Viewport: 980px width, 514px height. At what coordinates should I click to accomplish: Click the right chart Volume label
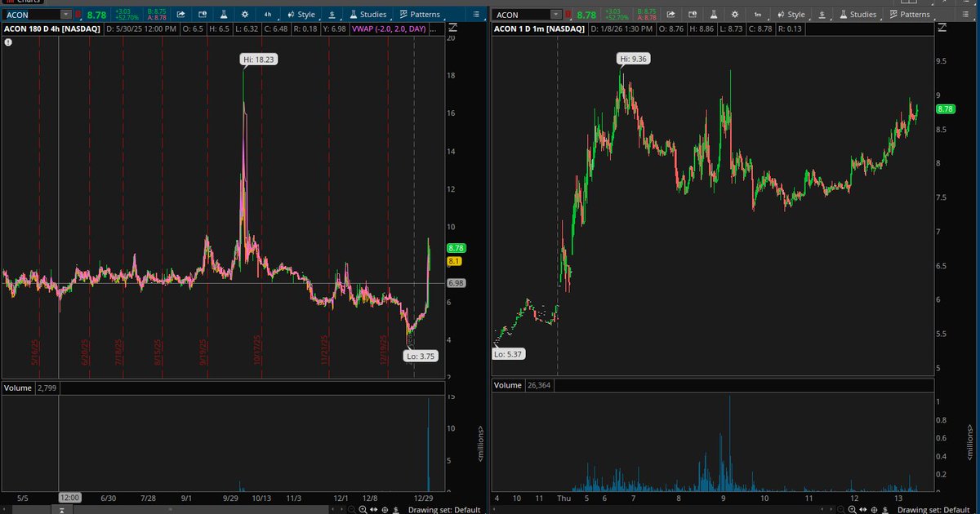tap(507, 385)
